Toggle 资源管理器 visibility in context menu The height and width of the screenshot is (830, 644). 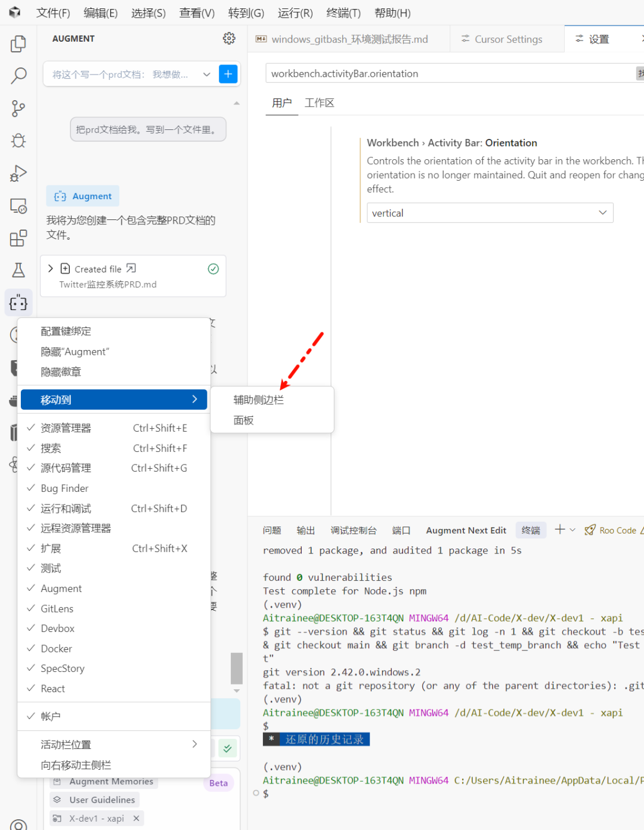click(x=114, y=428)
